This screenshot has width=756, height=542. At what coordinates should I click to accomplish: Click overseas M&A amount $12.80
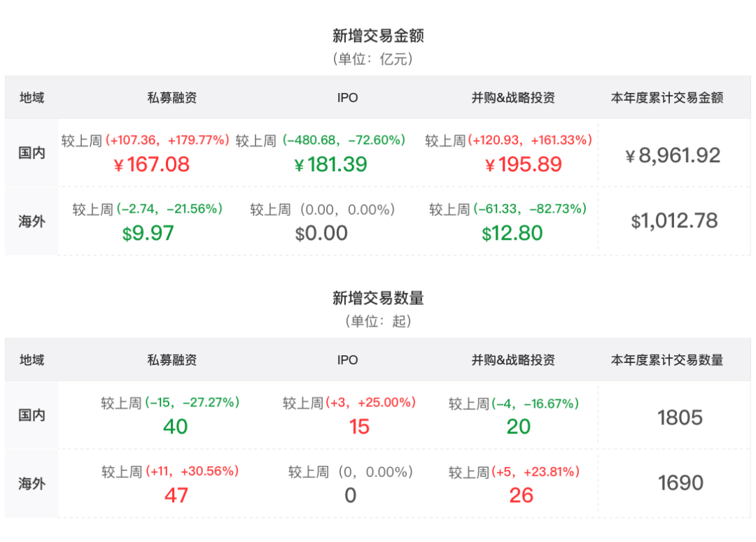(512, 233)
